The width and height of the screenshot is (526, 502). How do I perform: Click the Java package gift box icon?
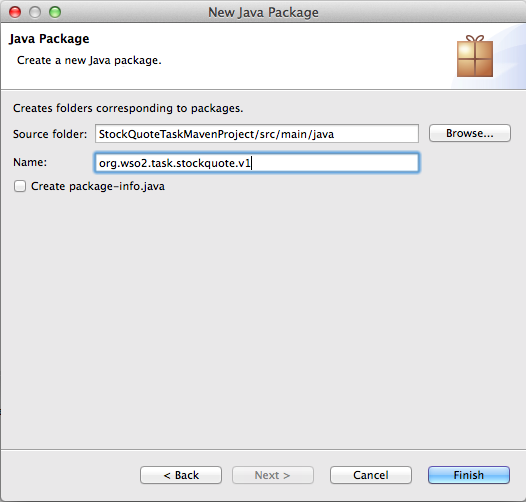pyautogui.click(x=475, y=56)
